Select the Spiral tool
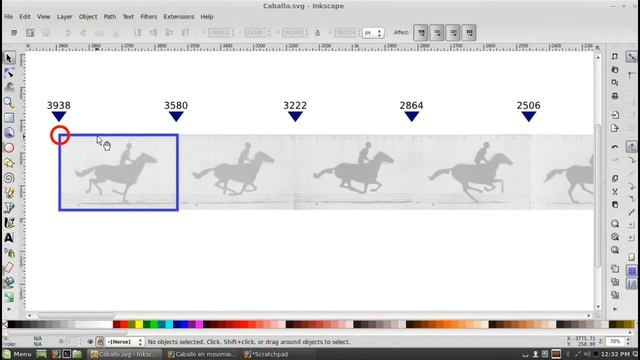This screenshot has height=360, width=640. [x=9, y=178]
